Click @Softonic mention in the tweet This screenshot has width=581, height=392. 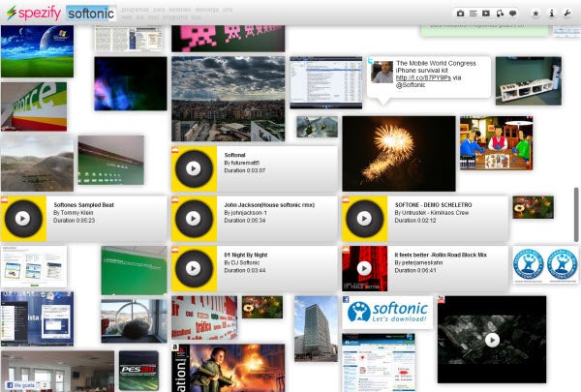tap(411, 85)
